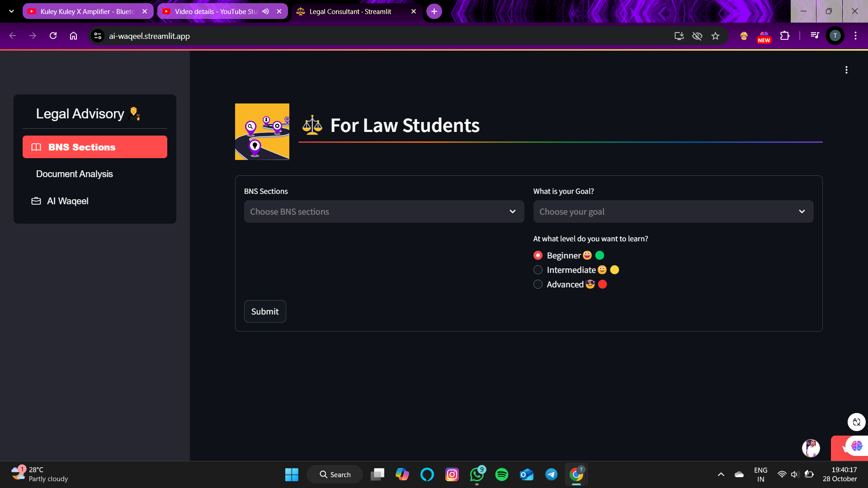Select the Advanced level radio button

[x=538, y=285]
